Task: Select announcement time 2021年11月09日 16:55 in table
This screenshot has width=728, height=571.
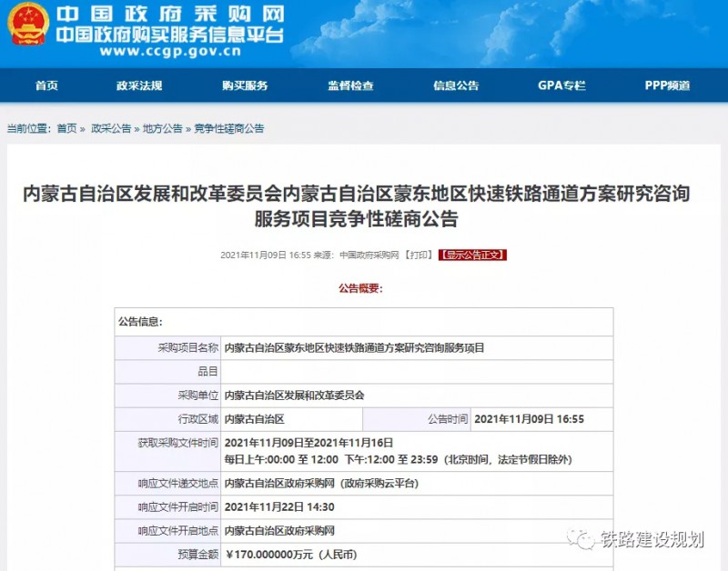Action: (x=530, y=419)
